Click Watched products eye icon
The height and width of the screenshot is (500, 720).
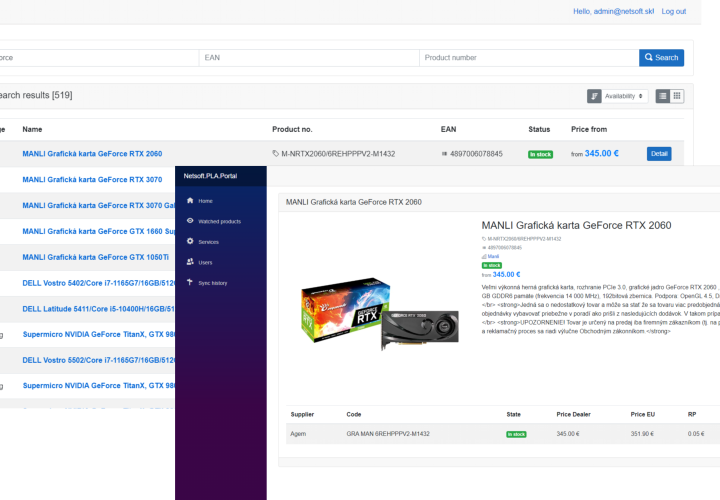pyautogui.click(x=190, y=221)
